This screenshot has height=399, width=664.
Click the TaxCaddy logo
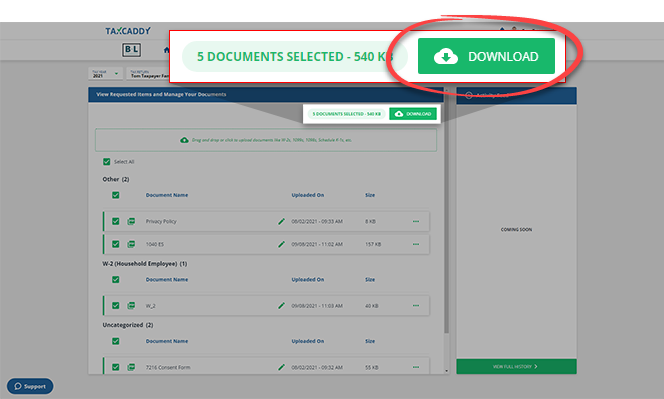tap(128, 31)
